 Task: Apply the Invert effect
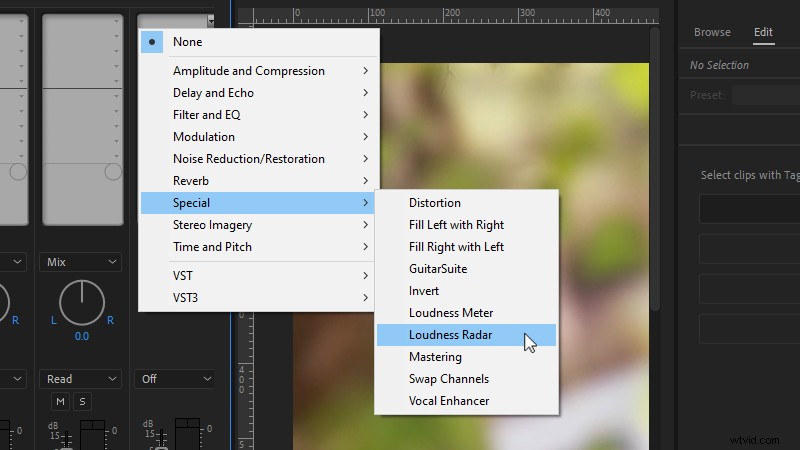(x=466, y=291)
